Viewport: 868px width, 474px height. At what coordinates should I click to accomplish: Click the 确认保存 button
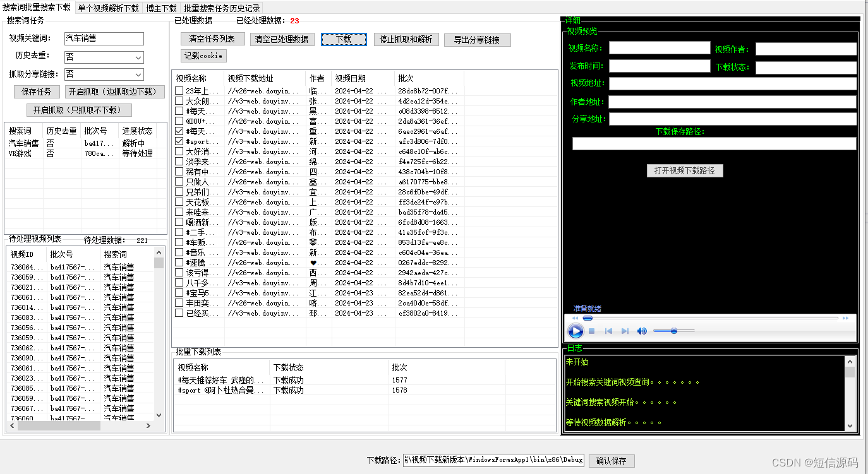612,461
